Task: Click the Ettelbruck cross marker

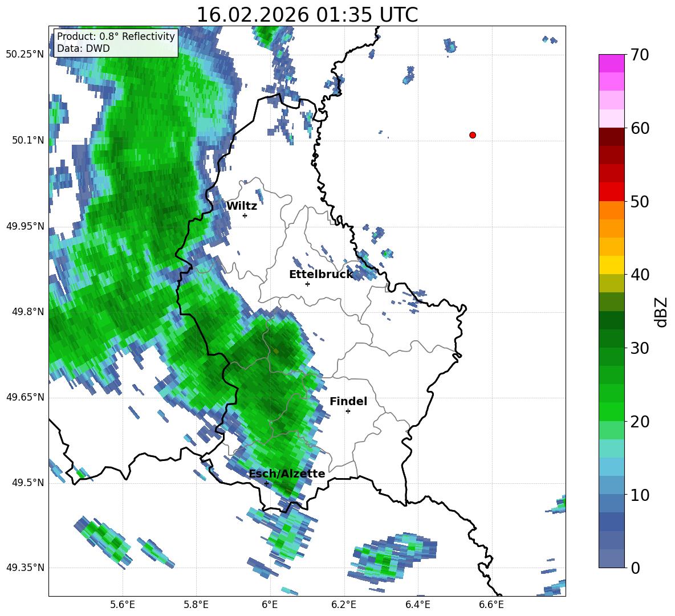Action: click(x=307, y=284)
